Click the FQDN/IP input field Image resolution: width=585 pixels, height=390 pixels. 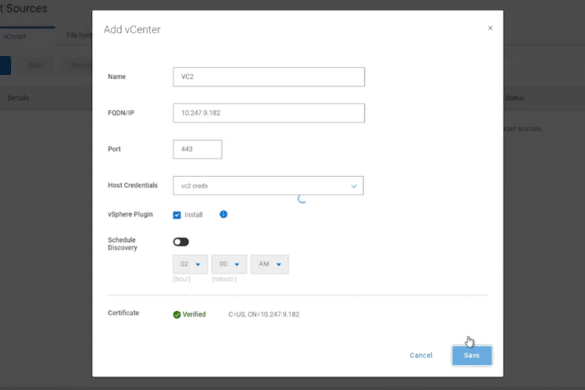pos(269,113)
